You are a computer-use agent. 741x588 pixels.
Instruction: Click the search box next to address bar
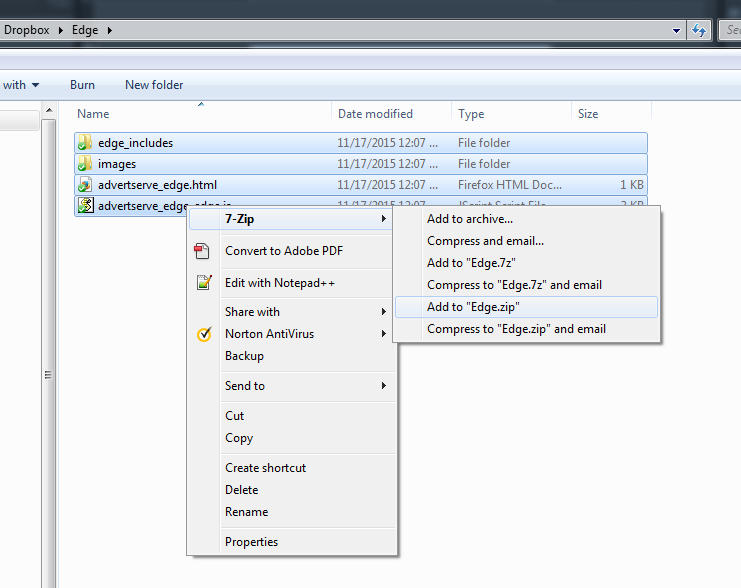731,30
